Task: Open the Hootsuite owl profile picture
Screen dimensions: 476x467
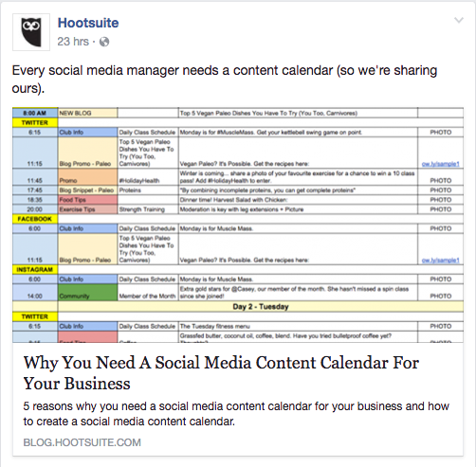Action: click(x=31, y=32)
